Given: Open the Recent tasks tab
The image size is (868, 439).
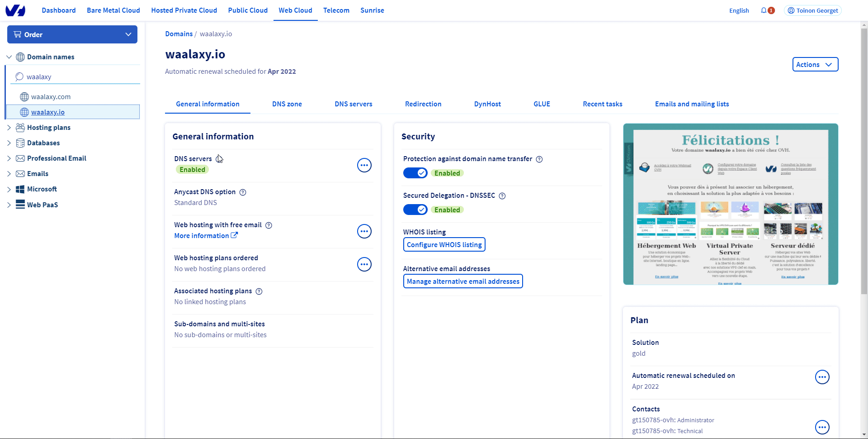Looking at the screenshot, I should pyautogui.click(x=603, y=104).
